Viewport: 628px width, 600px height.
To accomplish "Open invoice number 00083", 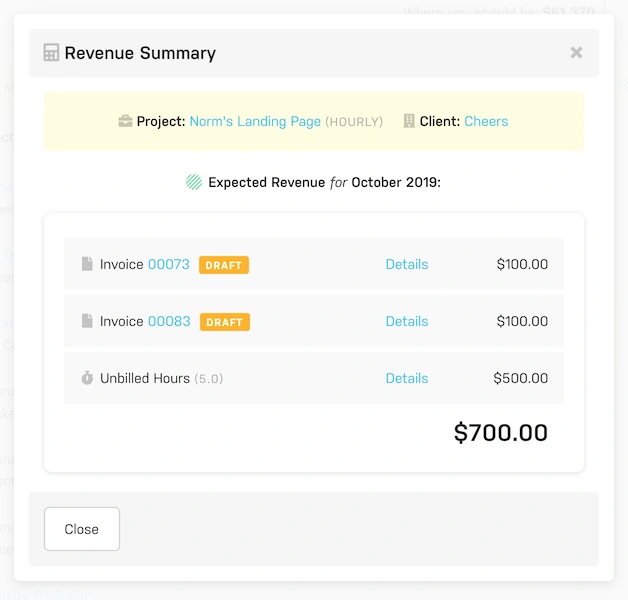I will 168,322.
